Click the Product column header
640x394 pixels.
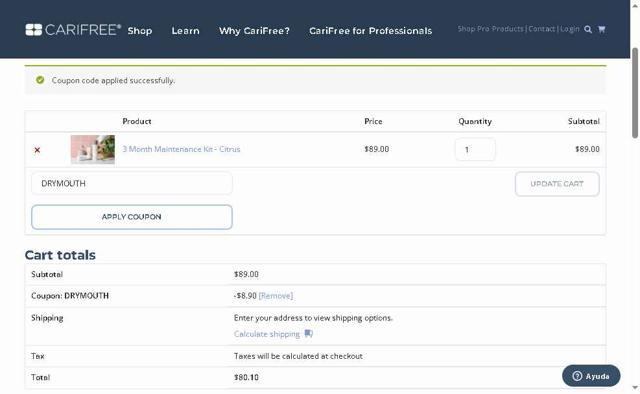coord(137,121)
